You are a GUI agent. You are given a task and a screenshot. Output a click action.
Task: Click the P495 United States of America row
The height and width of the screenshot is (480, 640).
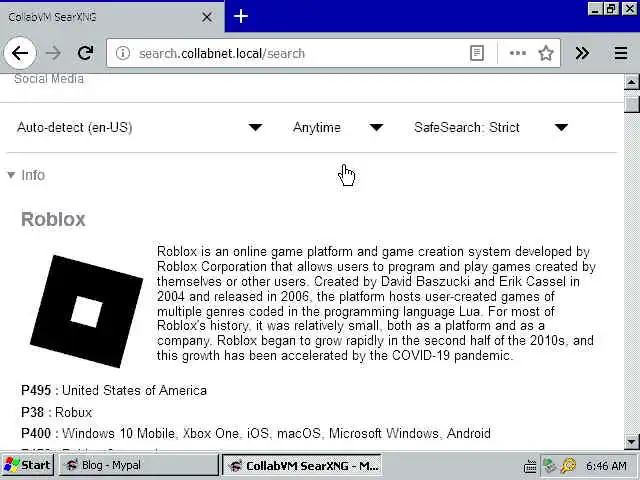click(114, 390)
